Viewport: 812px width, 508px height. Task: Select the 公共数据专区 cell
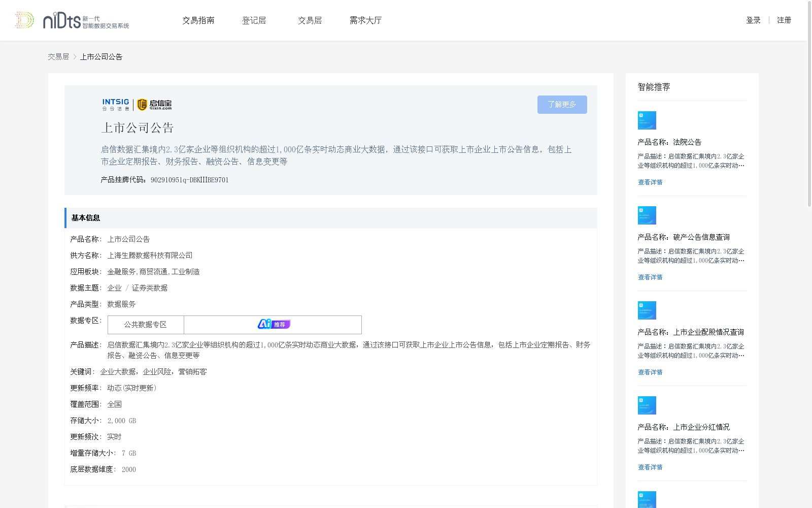146,325
